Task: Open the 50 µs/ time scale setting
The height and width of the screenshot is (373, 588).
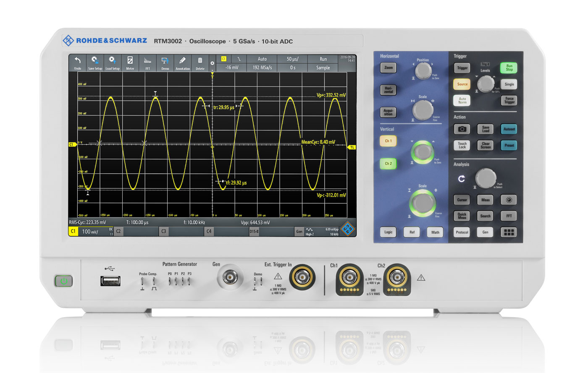Action: tap(292, 59)
